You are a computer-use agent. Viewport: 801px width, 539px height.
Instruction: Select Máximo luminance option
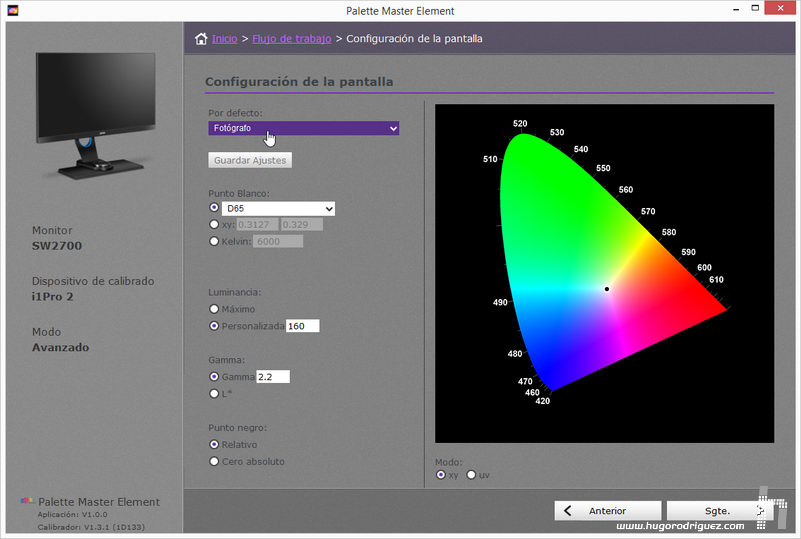(214, 309)
